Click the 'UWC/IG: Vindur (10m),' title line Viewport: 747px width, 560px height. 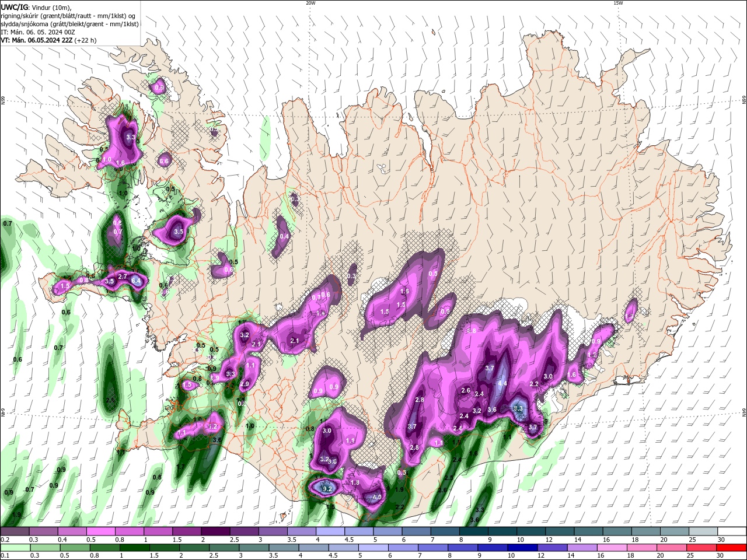35,7
